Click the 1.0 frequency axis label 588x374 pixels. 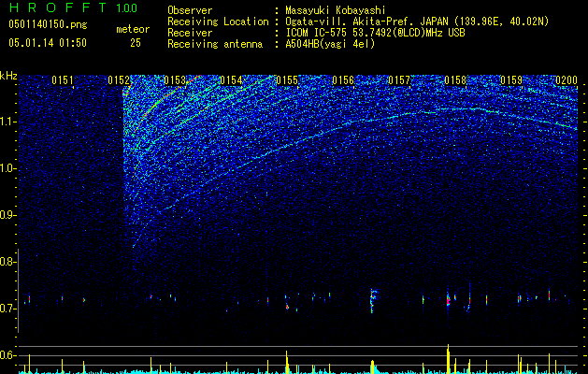click(8, 168)
